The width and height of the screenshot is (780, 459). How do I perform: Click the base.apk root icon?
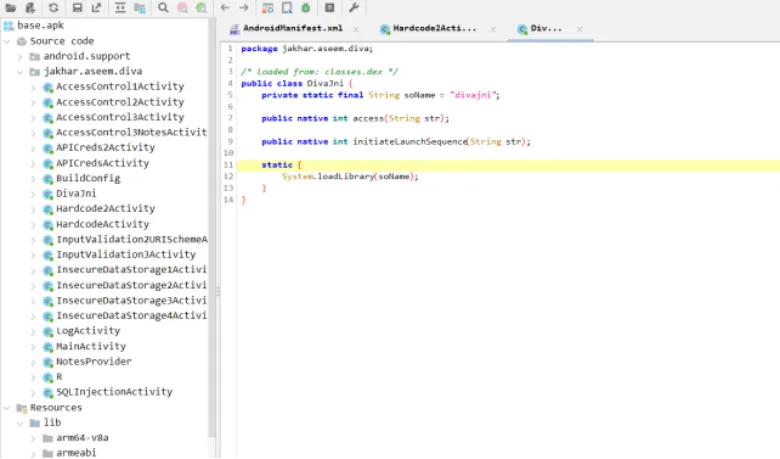8,25
